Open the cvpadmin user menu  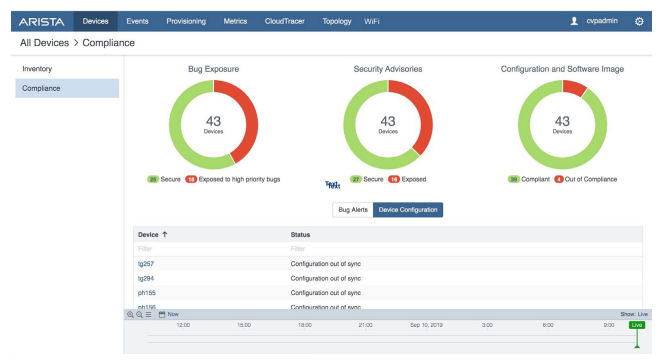click(x=602, y=21)
